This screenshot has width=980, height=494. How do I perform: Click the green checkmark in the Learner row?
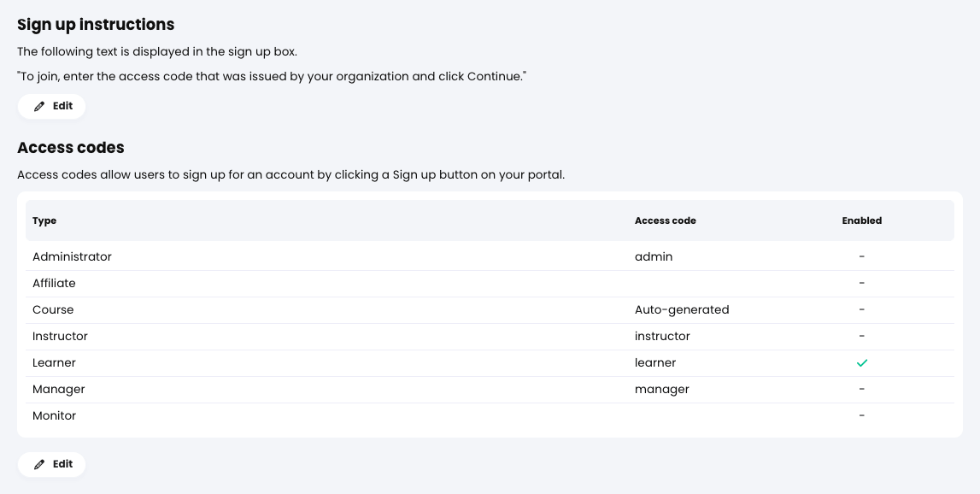pos(862,362)
